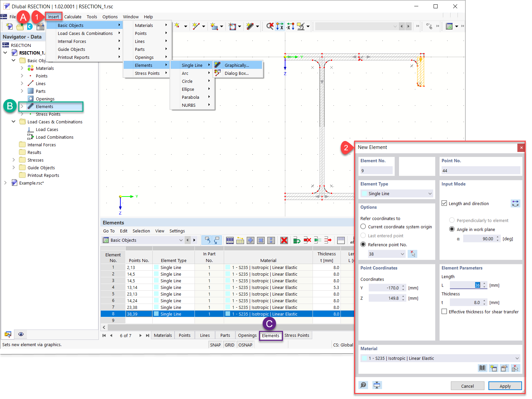532x399 pixels.
Task: Switch to the Stress Points tab
Action: tap(297, 335)
